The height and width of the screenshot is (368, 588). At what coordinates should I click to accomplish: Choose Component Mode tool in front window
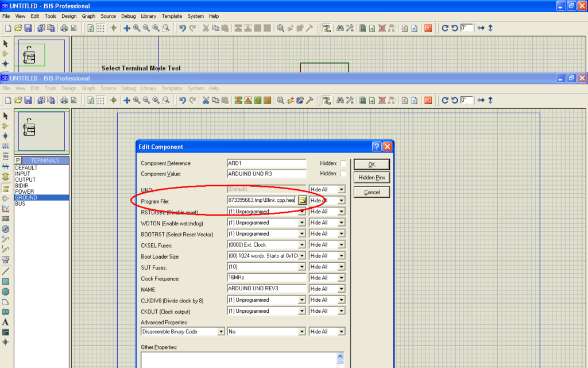[x=5, y=126]
